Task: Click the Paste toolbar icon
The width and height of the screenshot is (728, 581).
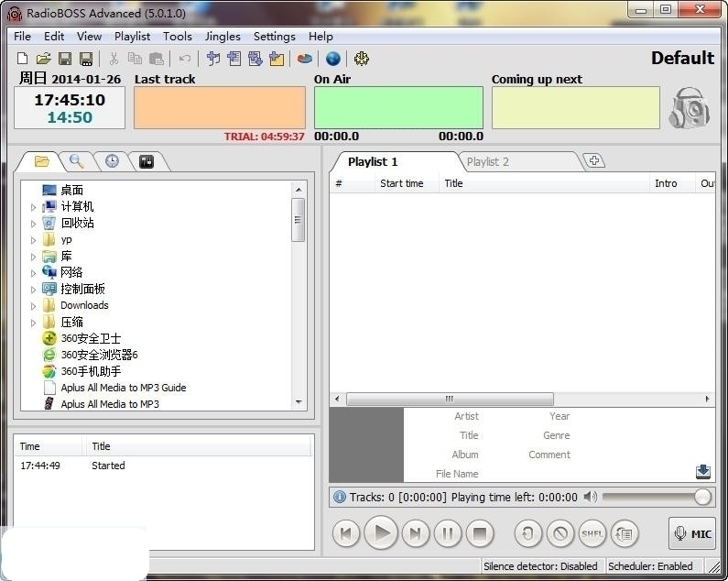Action: [x=157, y=59]
